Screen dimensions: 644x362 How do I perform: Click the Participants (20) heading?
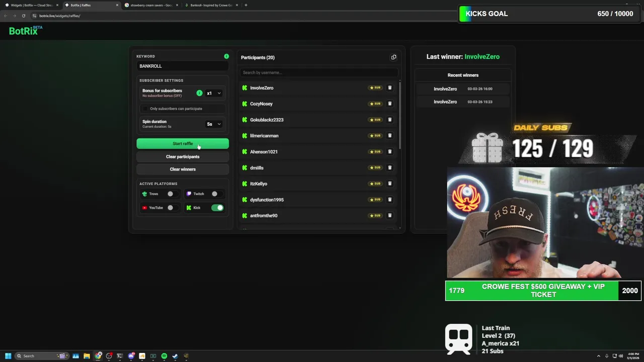[x=258, y=57]
